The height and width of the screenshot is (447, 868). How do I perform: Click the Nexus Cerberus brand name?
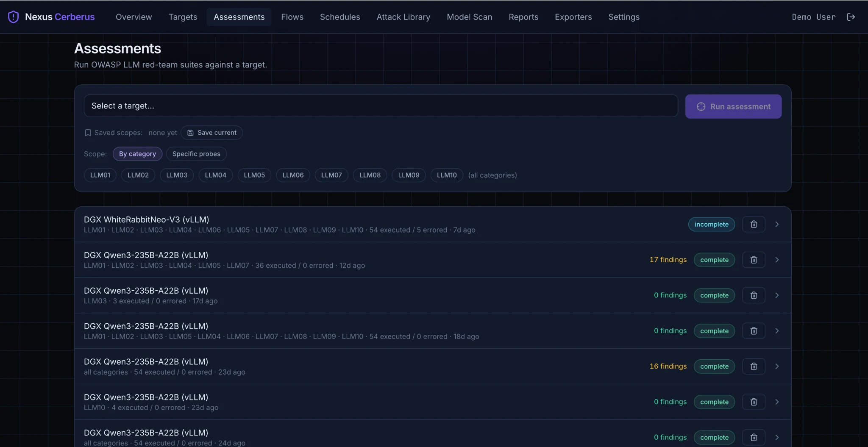pos(60,17)
